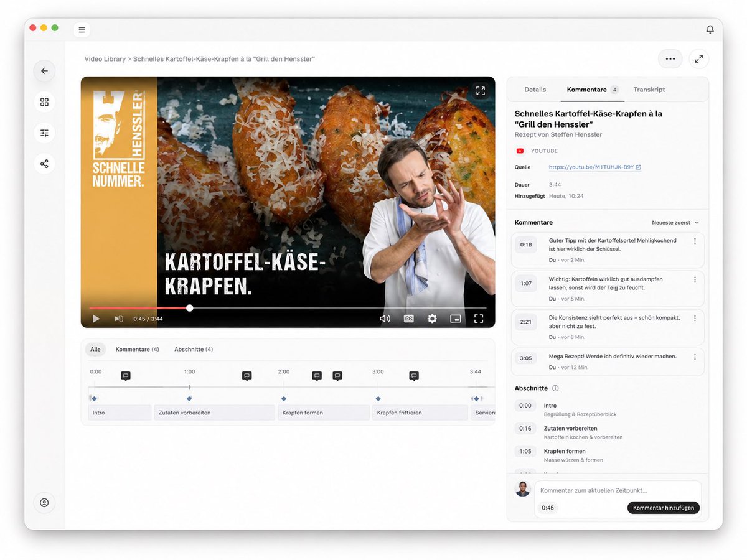The height and width of the screenshot is (560, 747).
Task: Open notifications bell
Action: click(710, 29)
